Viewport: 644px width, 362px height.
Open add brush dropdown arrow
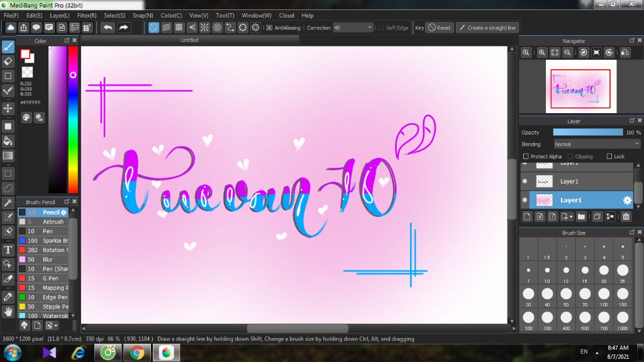pyautogui.click(x=56, y=326)
